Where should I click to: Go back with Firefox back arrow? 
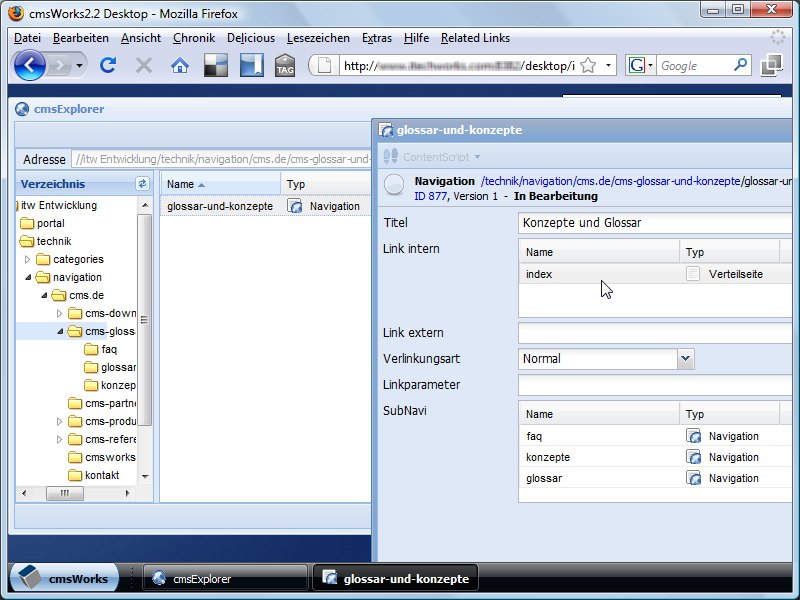[x=29, y=65]
